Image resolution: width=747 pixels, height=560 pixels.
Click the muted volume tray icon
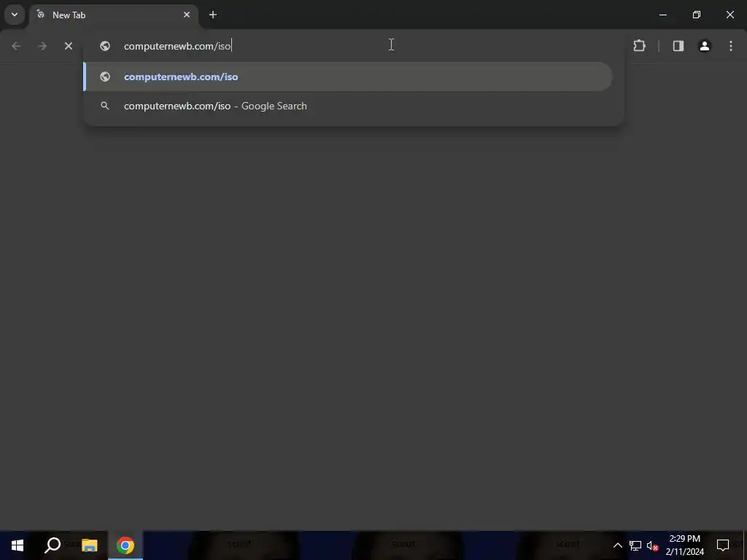pyautogui.click(x=652, y=545)
